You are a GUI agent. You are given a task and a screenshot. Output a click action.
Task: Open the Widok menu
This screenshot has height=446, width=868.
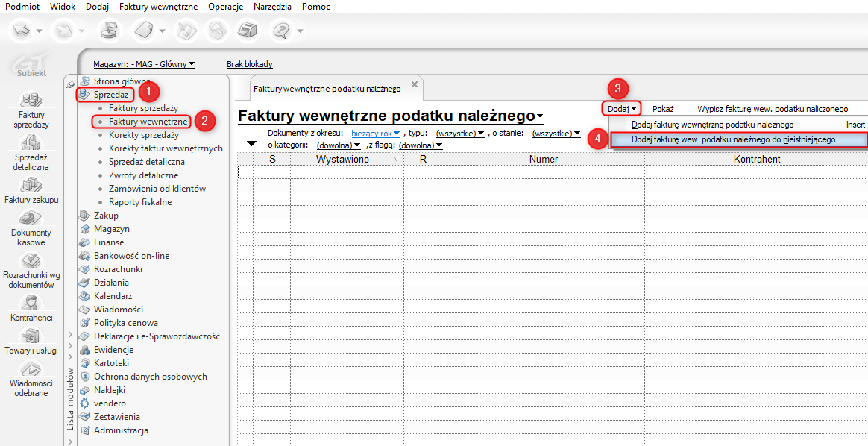click(63, 7)
